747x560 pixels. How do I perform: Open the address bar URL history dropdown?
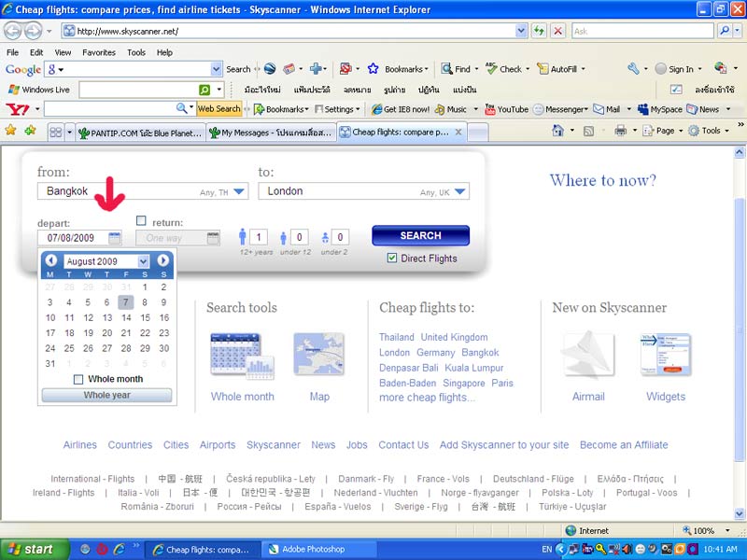tap(521, 32)
